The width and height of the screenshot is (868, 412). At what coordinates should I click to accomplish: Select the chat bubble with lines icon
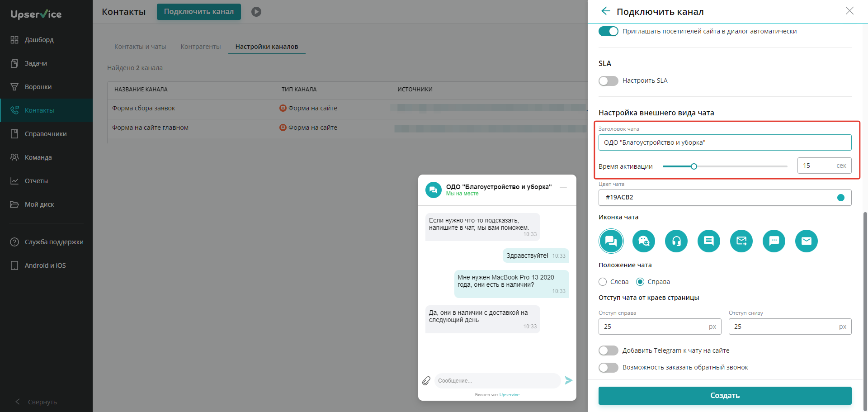point(709,241)
